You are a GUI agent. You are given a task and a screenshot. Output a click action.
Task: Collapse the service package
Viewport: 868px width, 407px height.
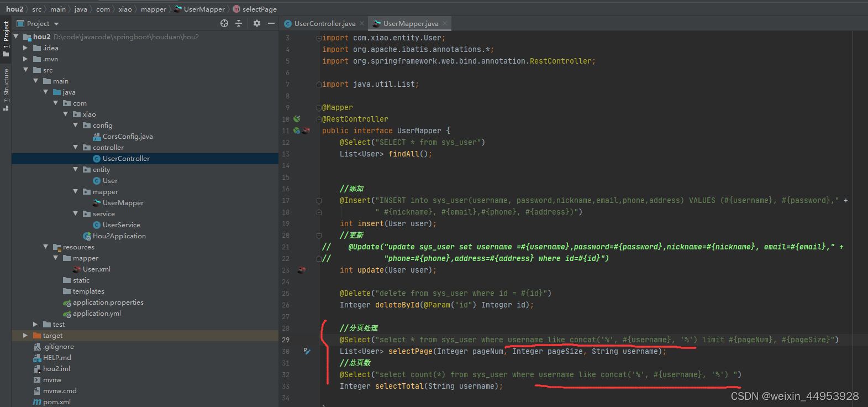(75, 213)
